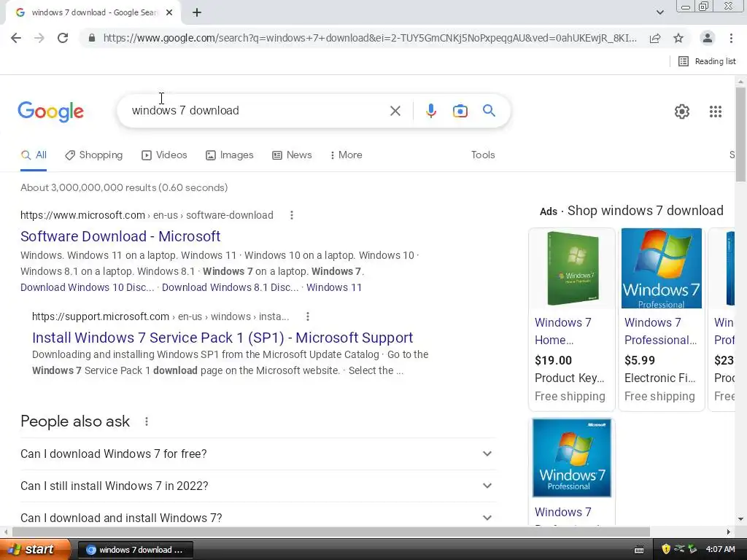
Task: Open Install Windows 7 Service Pack 1 result
Action: pos(222,338)
